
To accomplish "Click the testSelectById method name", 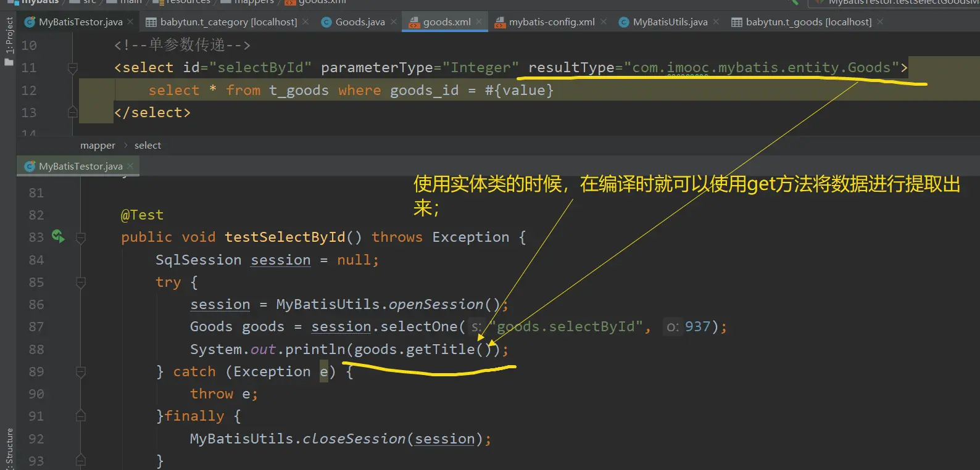I will pos(284,237).
